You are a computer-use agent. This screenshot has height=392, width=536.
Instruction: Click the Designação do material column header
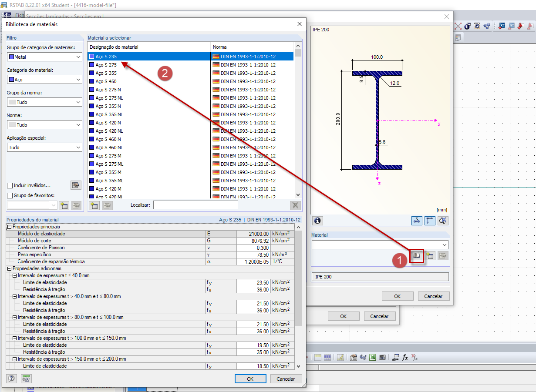(x=149, y=47)
